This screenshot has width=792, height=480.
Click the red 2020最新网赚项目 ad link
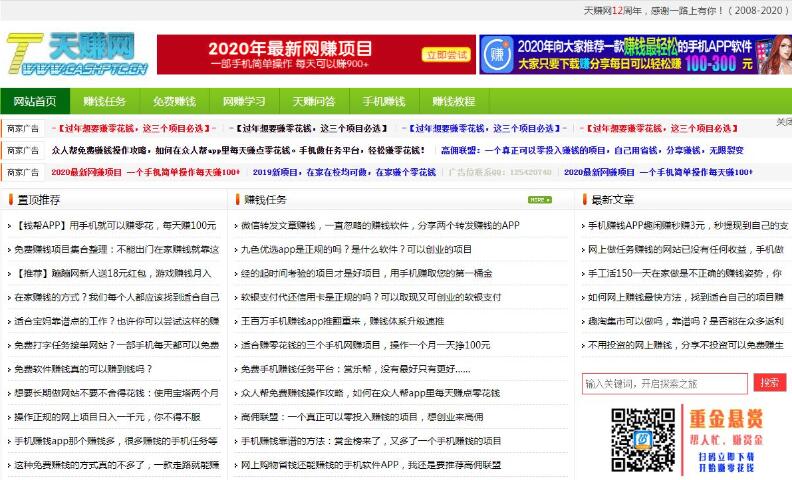(145, 172)
